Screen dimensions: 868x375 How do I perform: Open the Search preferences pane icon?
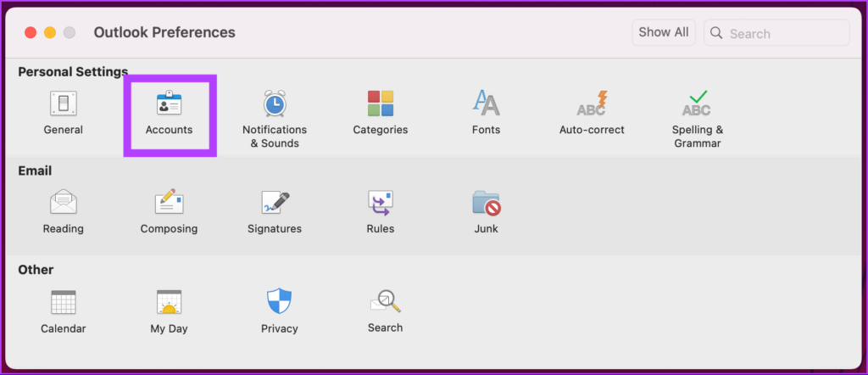tap(385, 302)
